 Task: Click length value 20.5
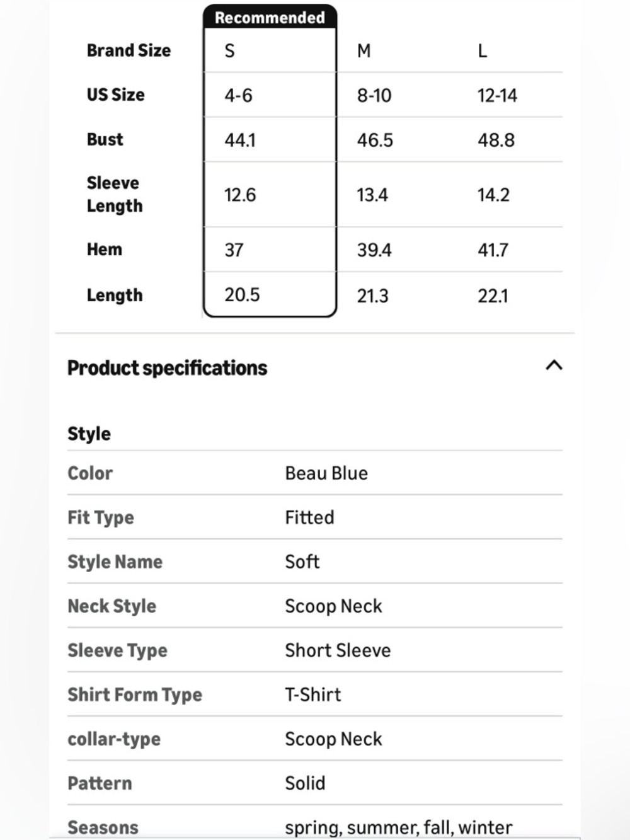[242, 294]
